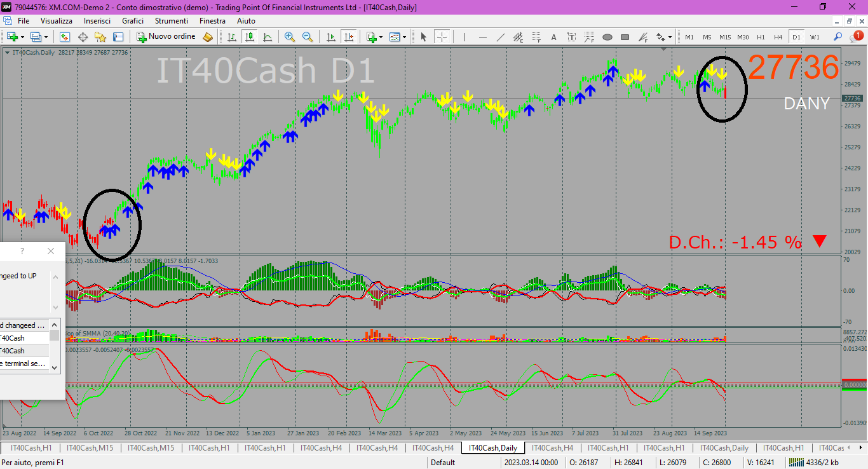
Task: Switch to M30 timeframe
Action: (743, 37)
